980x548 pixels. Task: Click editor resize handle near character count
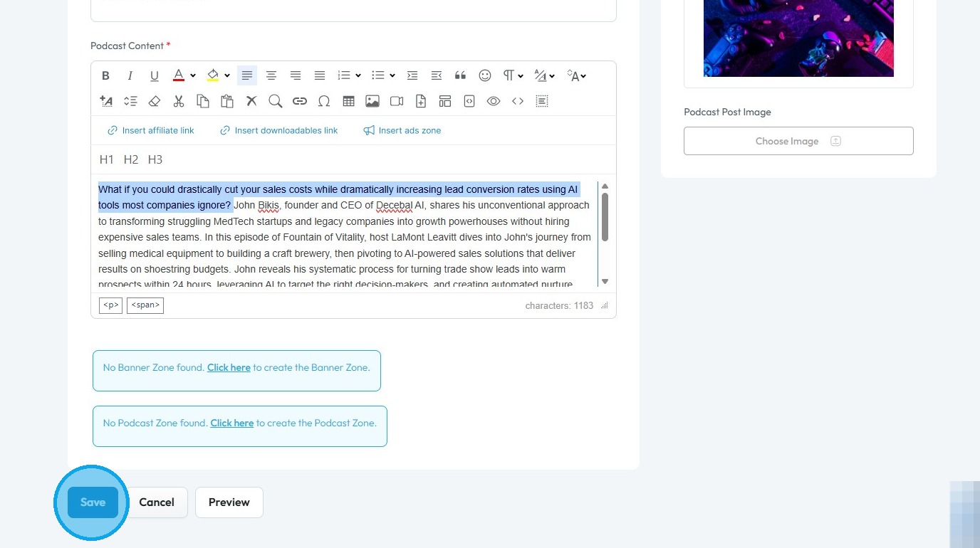click(x=605, y=305)
